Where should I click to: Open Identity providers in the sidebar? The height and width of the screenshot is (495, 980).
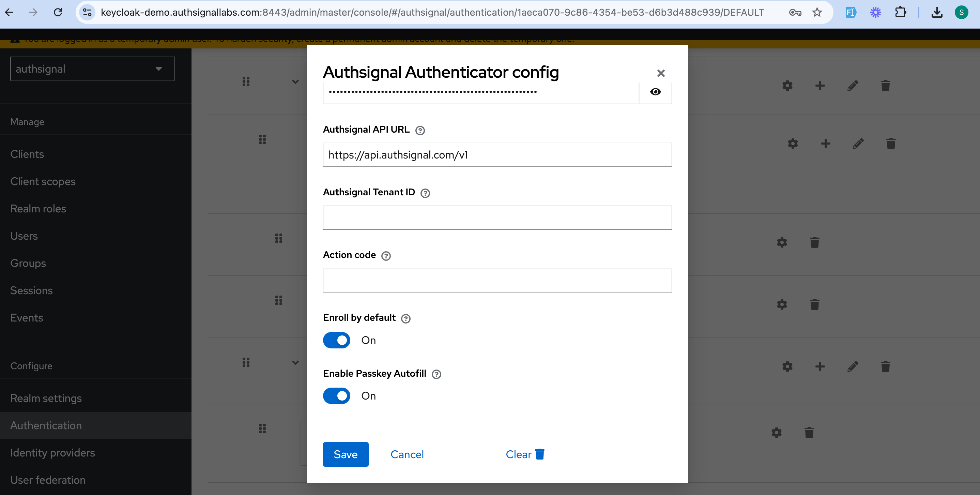pyautogui.click(x=52, y=453)
